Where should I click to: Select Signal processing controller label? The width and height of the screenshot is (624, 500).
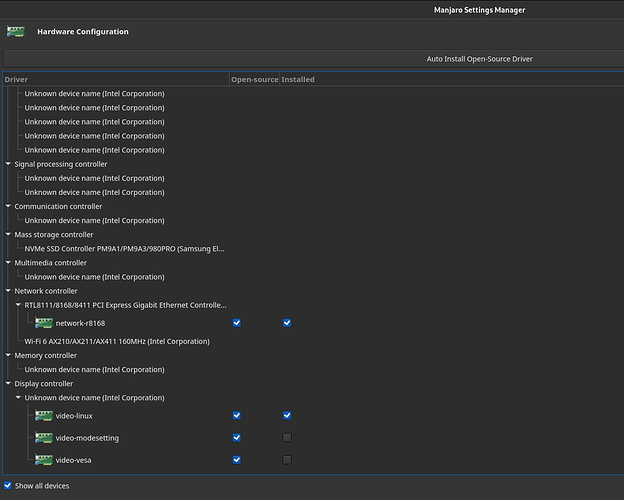coord(61,164)
